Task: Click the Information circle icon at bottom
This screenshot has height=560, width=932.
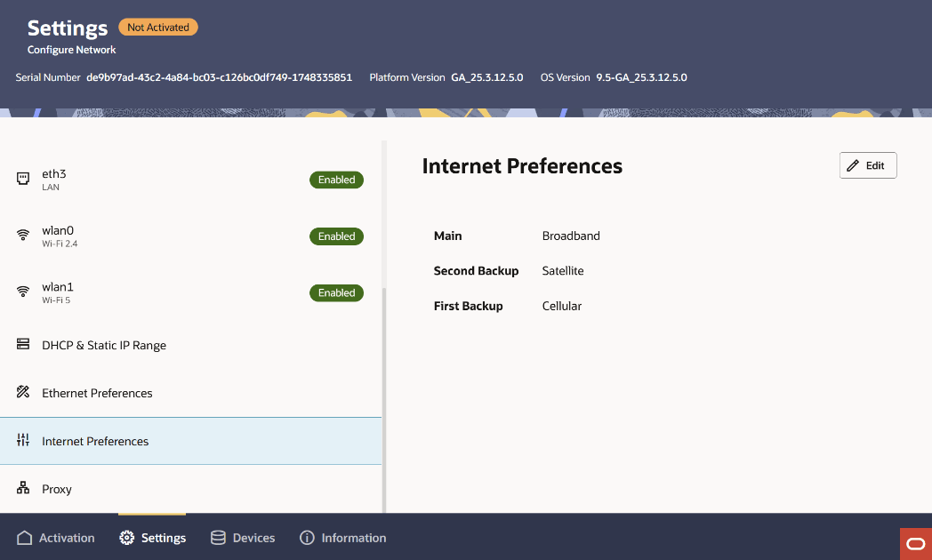Action: (307, 537)
